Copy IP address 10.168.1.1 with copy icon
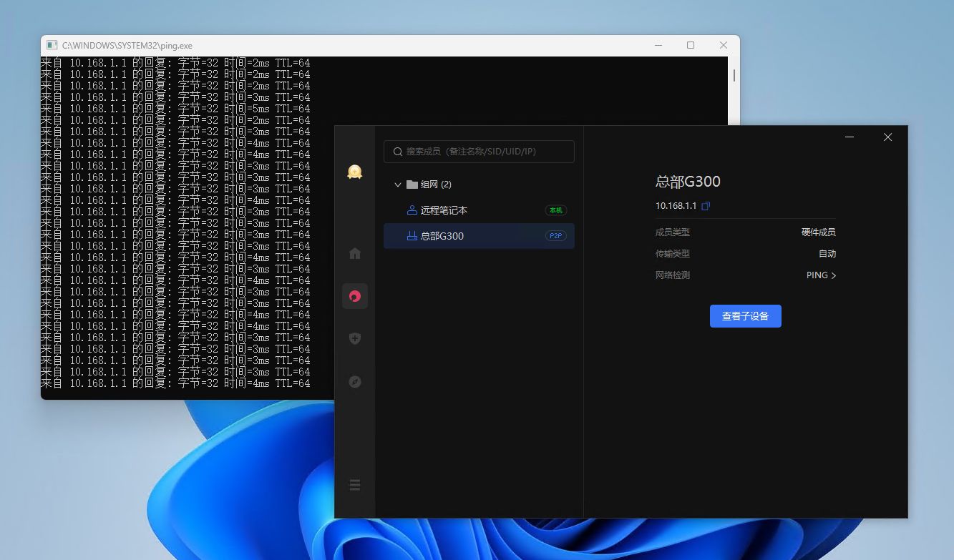 tap(706, 206)
